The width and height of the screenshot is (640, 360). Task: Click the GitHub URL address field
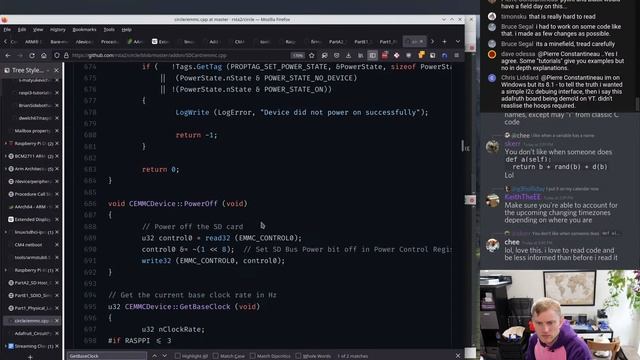pyautogui.click(x=180, y=55)
